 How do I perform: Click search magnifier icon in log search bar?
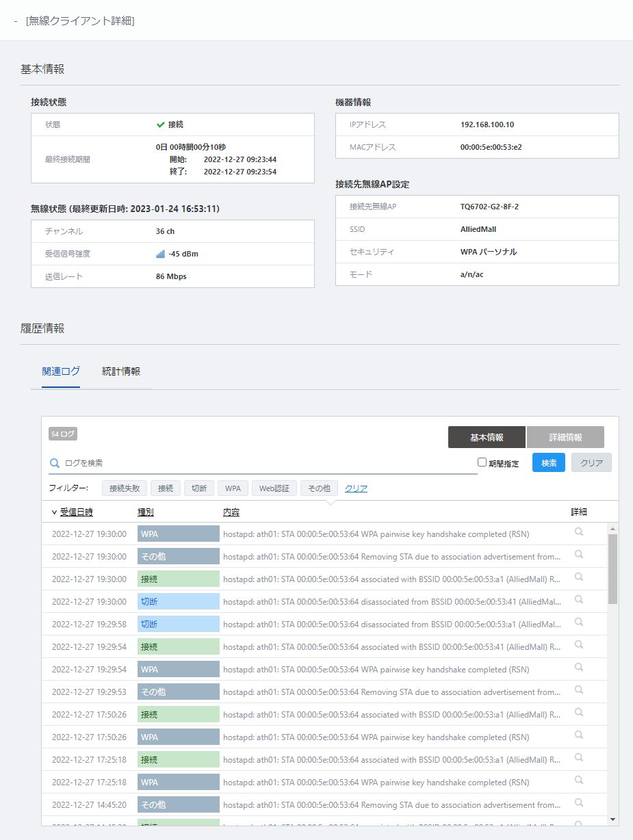55,463
